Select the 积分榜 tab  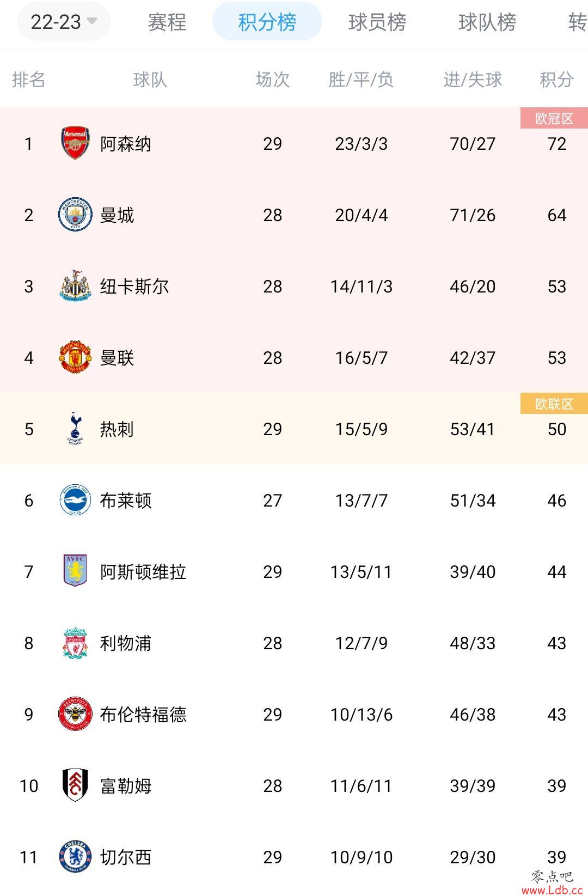(267, 22)
